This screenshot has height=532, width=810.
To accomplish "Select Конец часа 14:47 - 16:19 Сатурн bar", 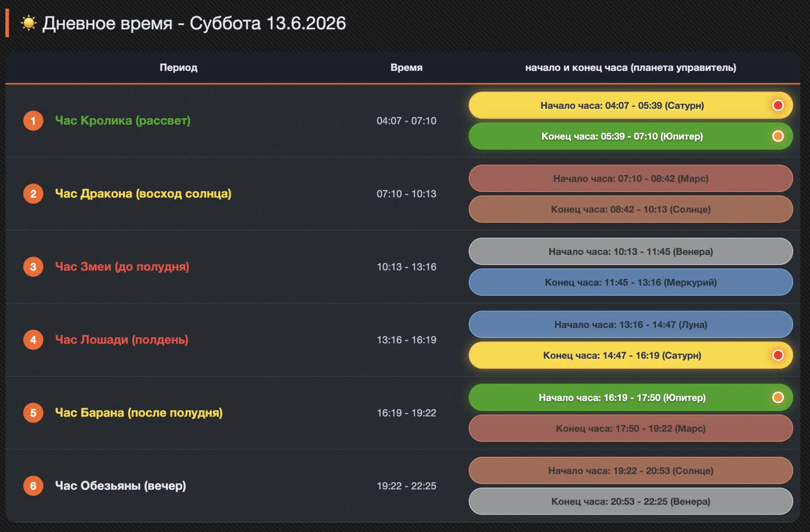I will [x=631, y=355].
